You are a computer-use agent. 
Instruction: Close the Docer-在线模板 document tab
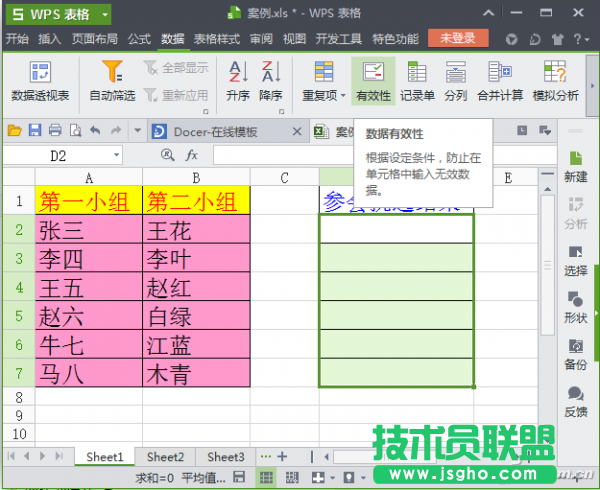click(296, 131)
